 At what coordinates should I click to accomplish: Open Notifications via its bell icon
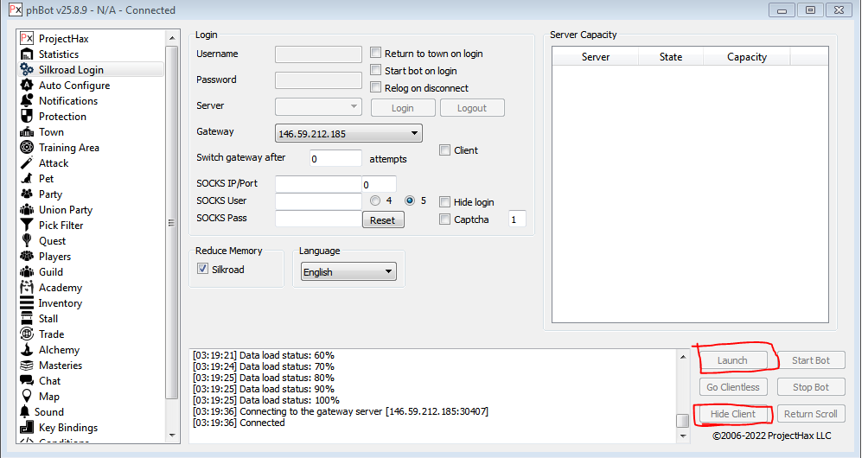(x=27, y=101)
